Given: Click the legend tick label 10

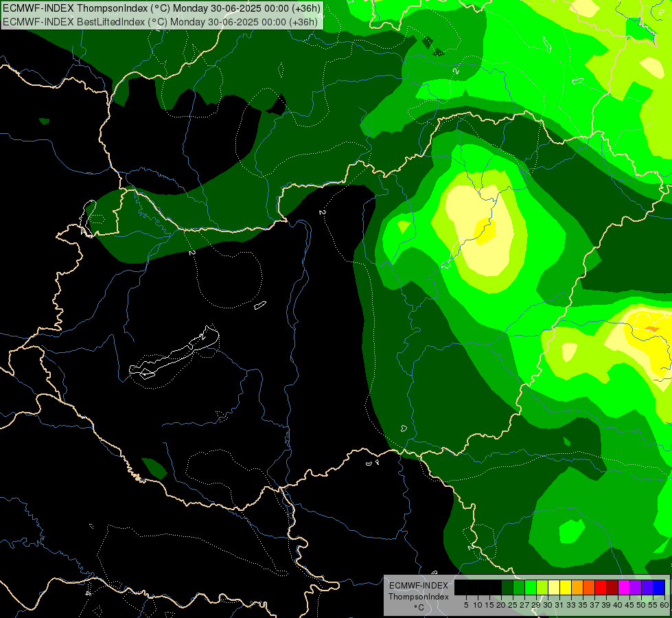Looking at the screenshot, I should point(478,605).
